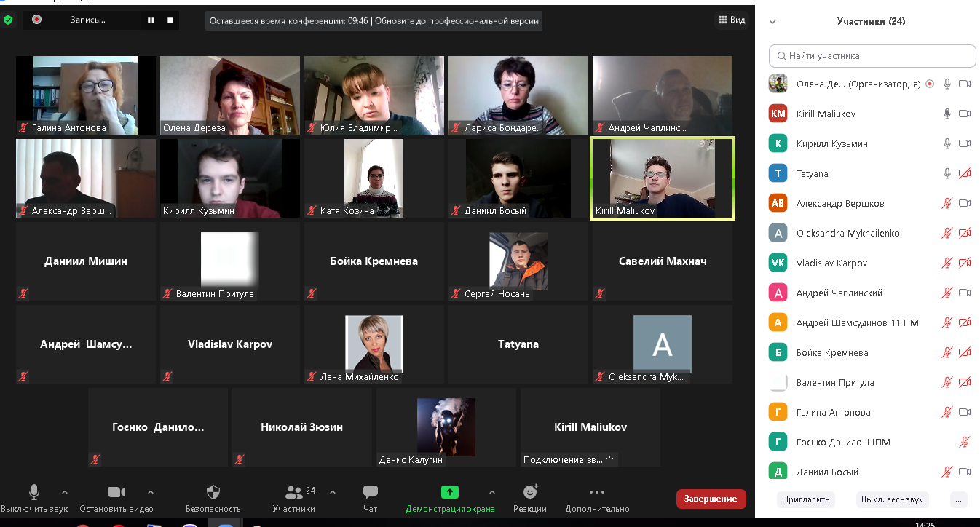Select the Лена Михайленко video tile
This screenshot has width=980, height=527.
[374, 344]
